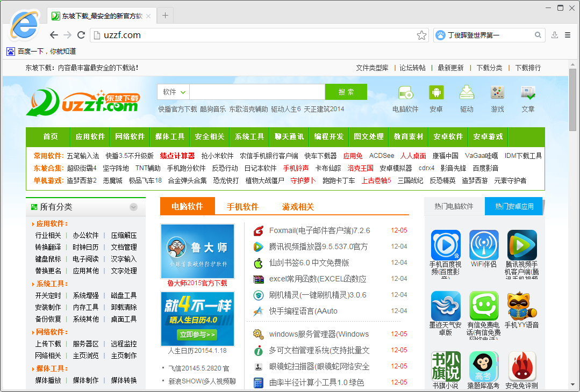Viewport: 580px width, 392px height.
Task: Open 书旗小说 app icon
Action: point(446,366)
